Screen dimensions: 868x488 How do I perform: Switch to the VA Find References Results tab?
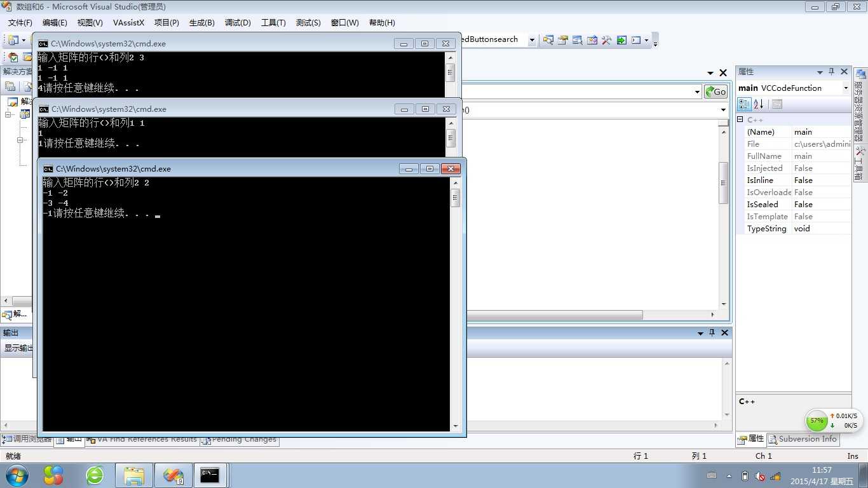point(142,439)
